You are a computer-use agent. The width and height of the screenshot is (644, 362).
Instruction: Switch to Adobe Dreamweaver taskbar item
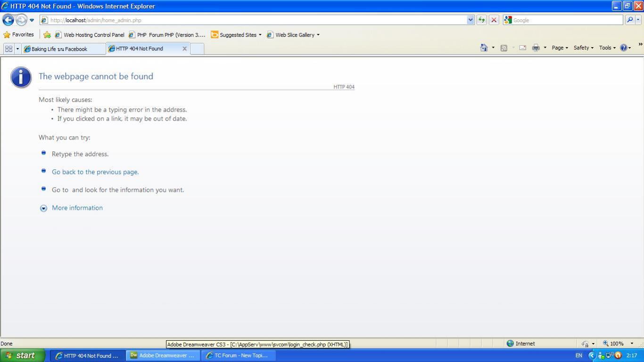(163, 356)
